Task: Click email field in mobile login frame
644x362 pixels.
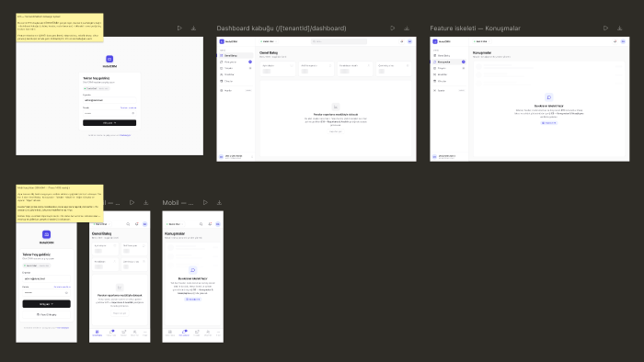Action: tap(46, 278)
